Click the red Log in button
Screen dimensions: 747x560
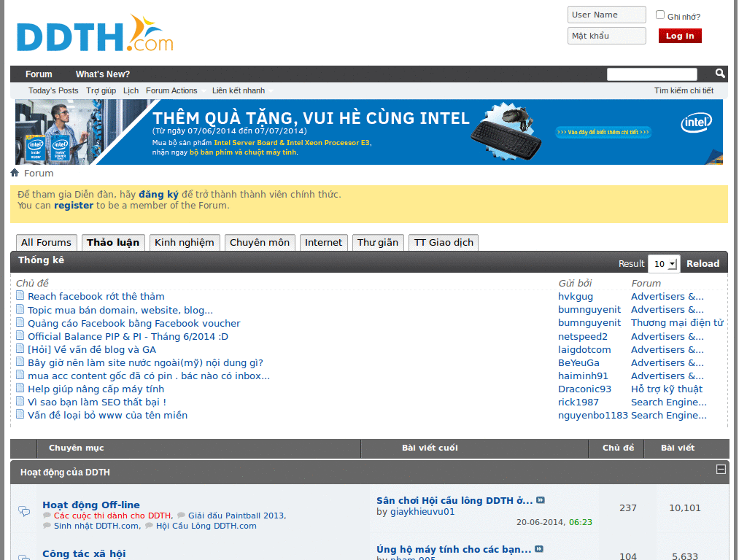coord(680,36)
